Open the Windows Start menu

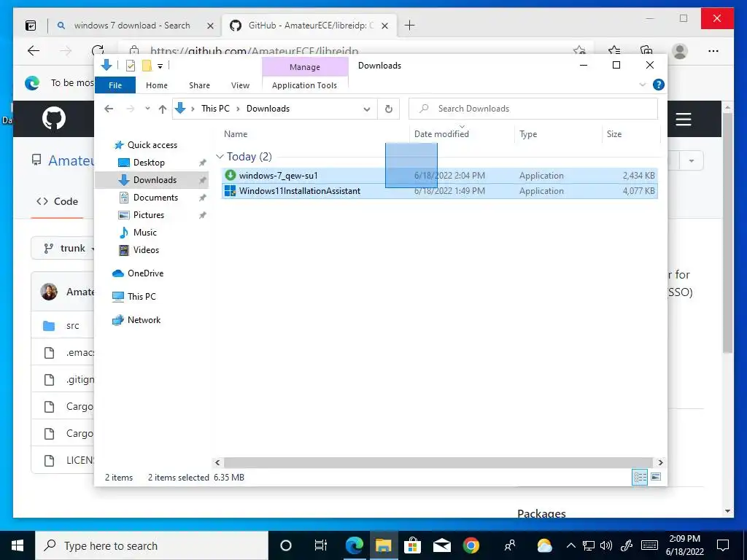(x=18, y=545)
